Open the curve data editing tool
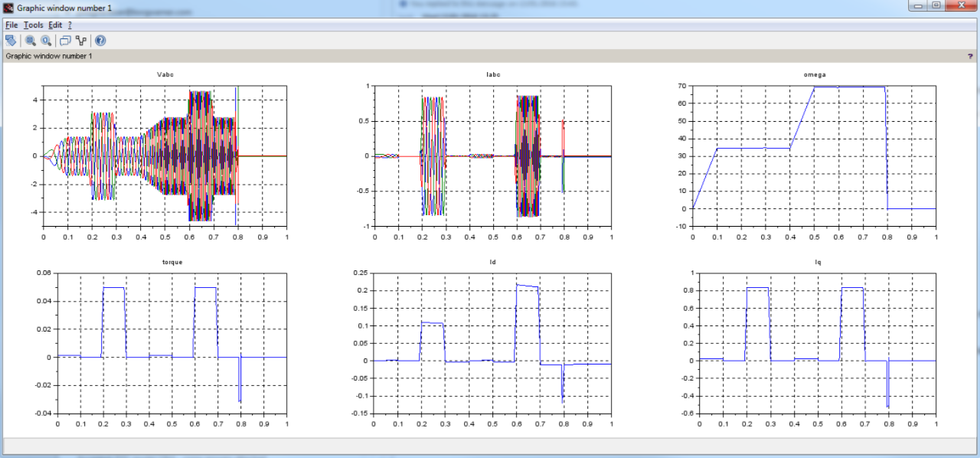 click(81, 41)
